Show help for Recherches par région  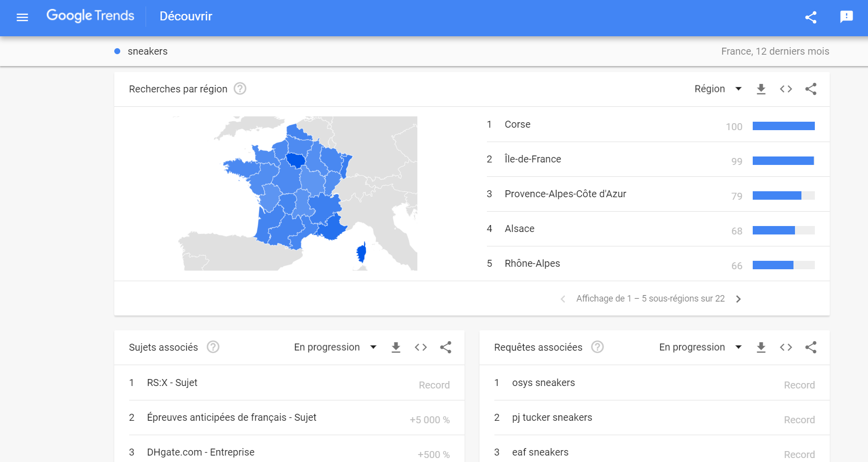(240, 88)
